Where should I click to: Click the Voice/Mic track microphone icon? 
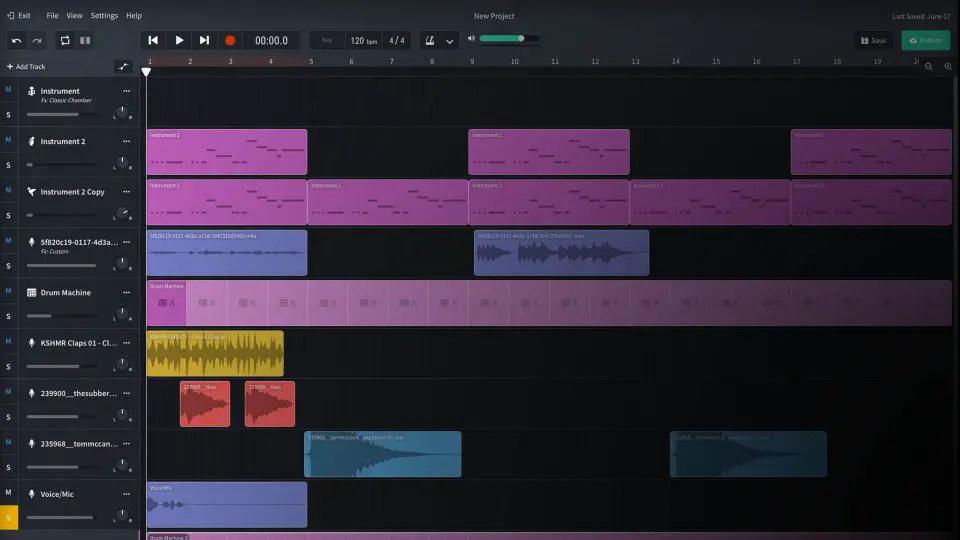(31, 494)
